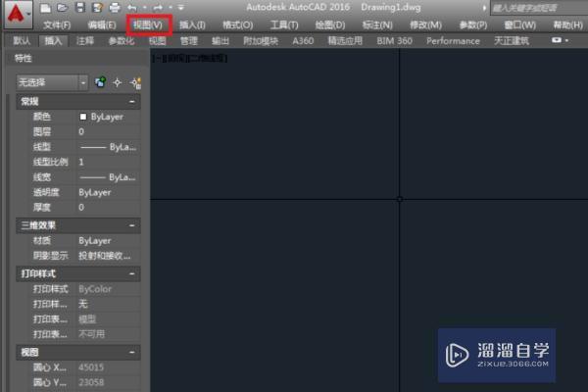Switch to the BIM 360 ribbon tab

click(x=395, y=41)
